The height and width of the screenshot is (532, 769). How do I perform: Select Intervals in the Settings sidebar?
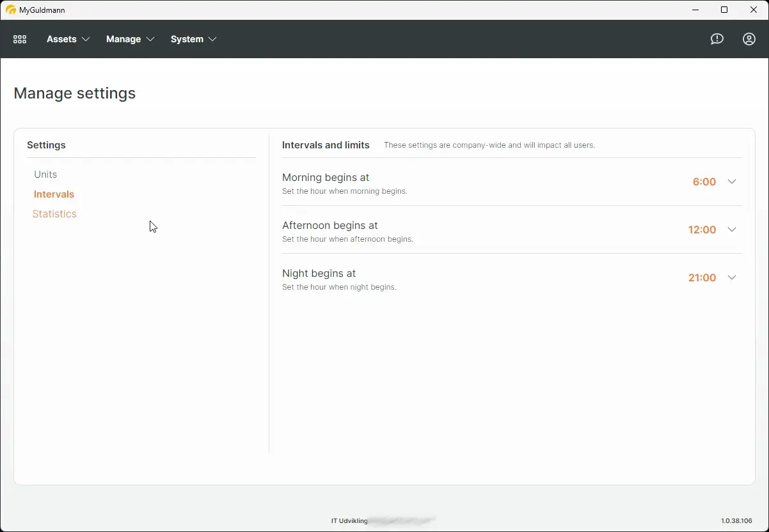[x=54, y=194]
